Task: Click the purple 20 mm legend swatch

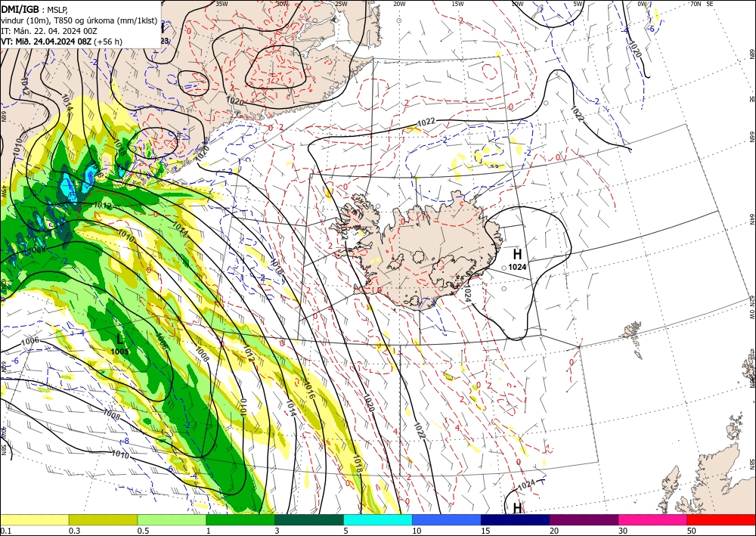Action: [584, 519]
